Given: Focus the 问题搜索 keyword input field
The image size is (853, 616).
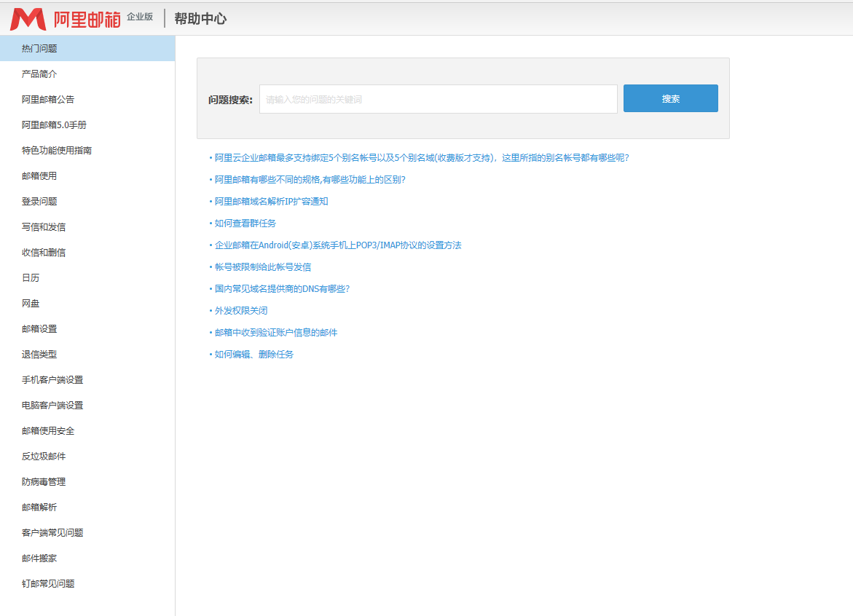Looking at the screenshot, I should (438, 99).
